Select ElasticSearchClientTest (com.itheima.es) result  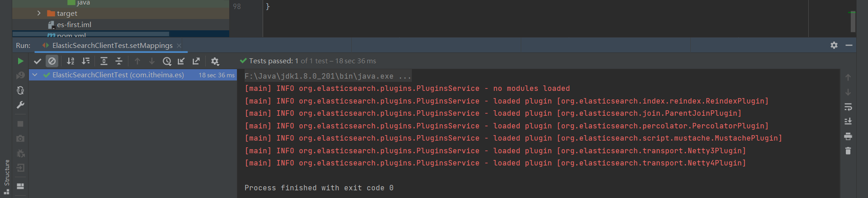(118, 75)
